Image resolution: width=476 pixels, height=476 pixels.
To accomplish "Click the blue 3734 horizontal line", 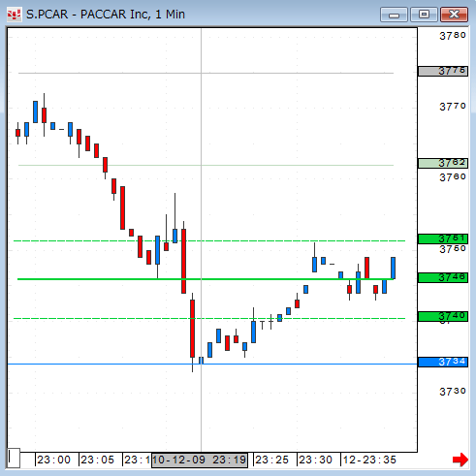I will [x=212, y=365].
